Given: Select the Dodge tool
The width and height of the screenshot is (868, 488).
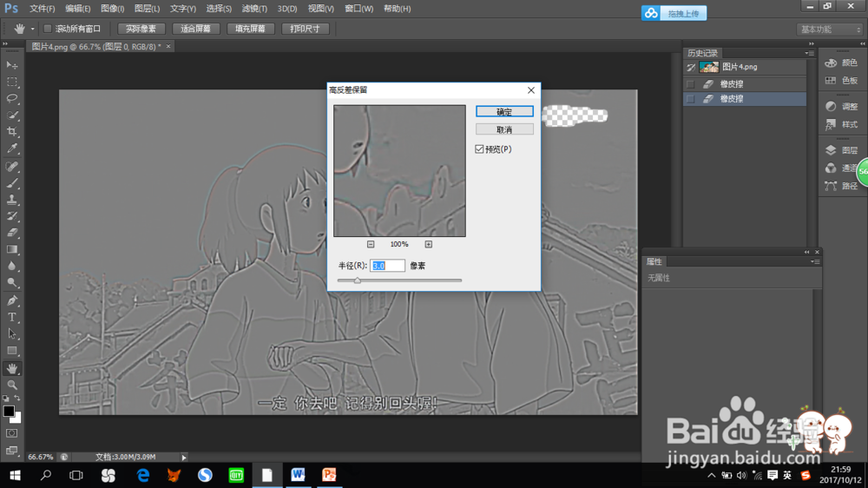Looking at the screenshot, I should click(x=12, y=282).
